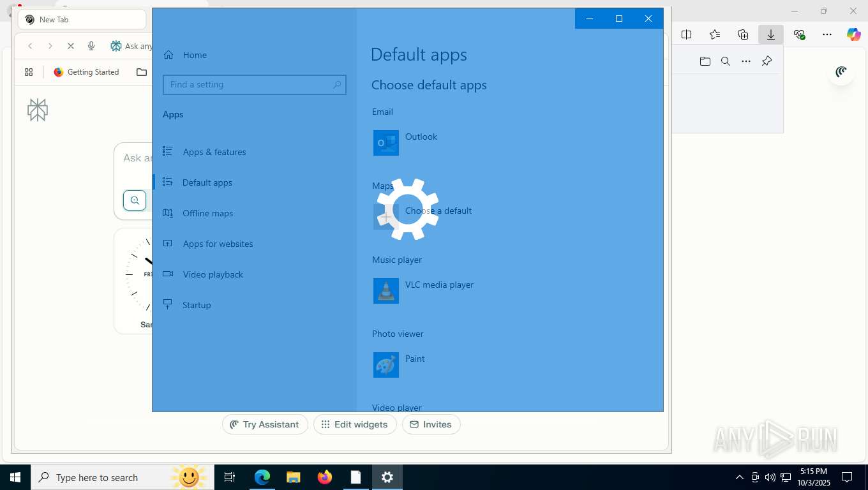
Task: Open more options in Downloads panel
Action: click(x=746, y=61)
